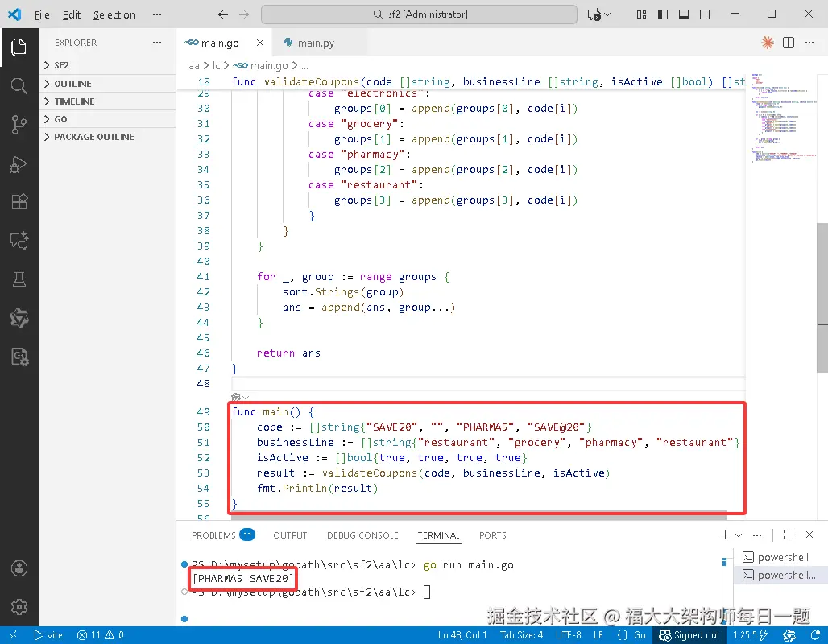This screenshot has height=644, width=828.
Task: Click the vite status bar button
Action: pos(48,635)
